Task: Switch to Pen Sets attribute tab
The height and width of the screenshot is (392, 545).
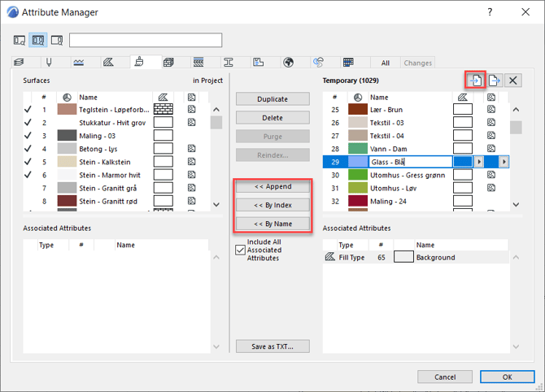Action: (x=49, y=63)
